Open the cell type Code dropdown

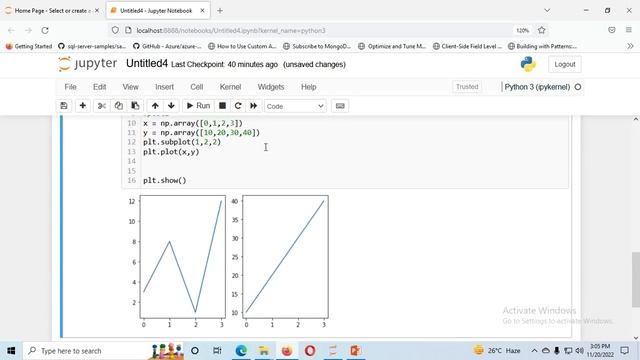coord(295,106)
